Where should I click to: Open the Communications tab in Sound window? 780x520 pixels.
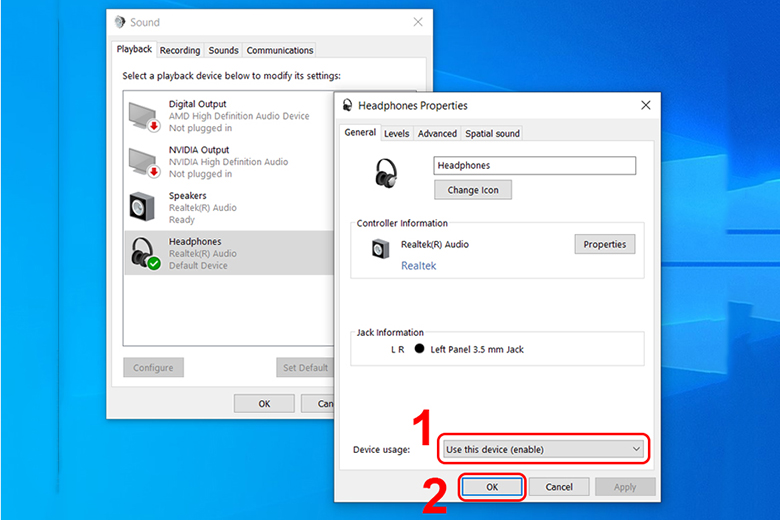point(280,50)
